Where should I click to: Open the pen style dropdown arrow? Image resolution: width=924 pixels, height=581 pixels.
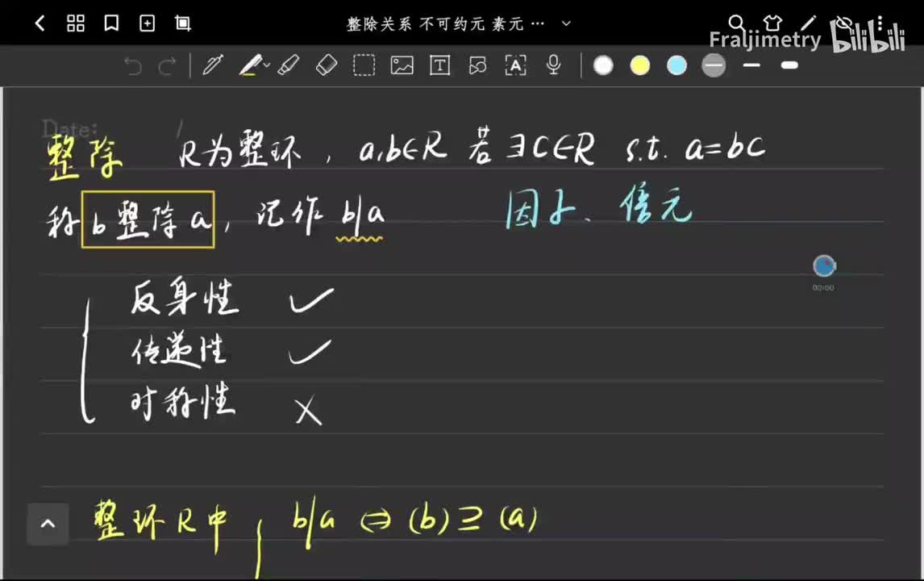267,65
